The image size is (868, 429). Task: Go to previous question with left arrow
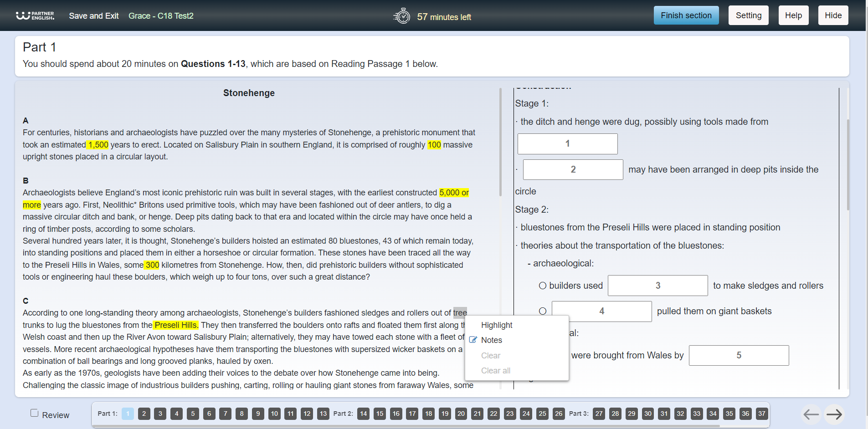click(x=812, y=414)
